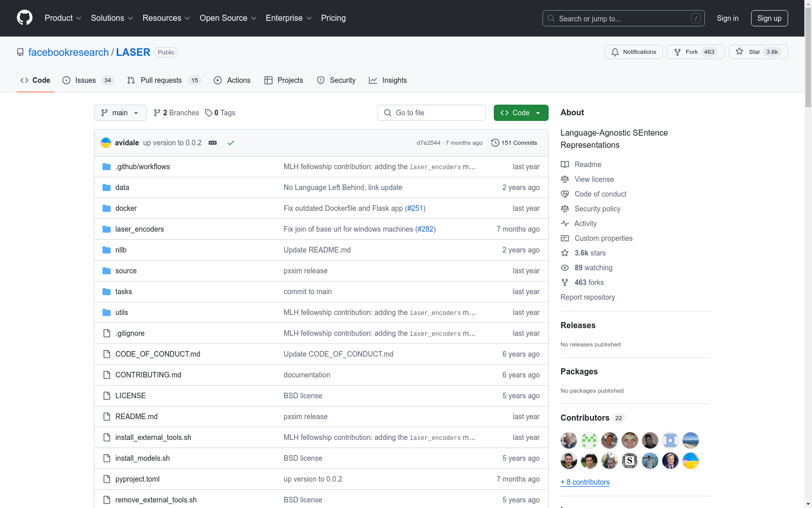Screen dimensions: 812x508
Task: Click Report repository link
Action: coord(588,297)
